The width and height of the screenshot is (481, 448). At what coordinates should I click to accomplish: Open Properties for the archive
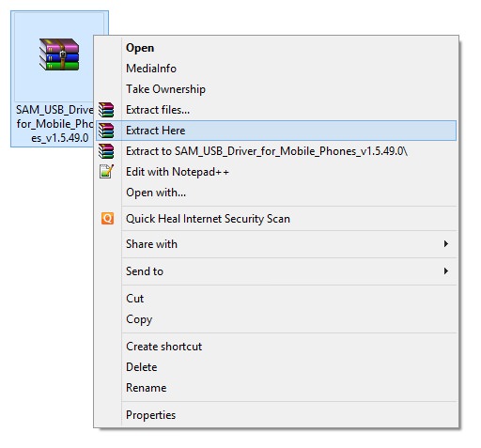click(276, 415)
